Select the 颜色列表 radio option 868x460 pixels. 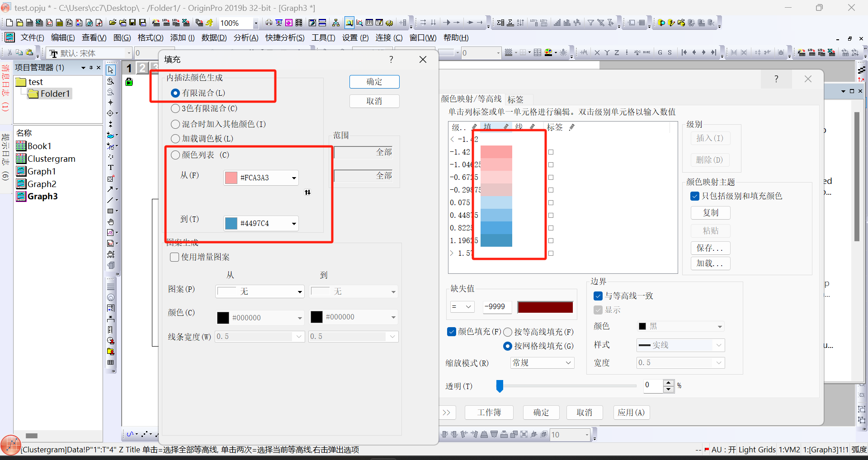pos(175,155)
